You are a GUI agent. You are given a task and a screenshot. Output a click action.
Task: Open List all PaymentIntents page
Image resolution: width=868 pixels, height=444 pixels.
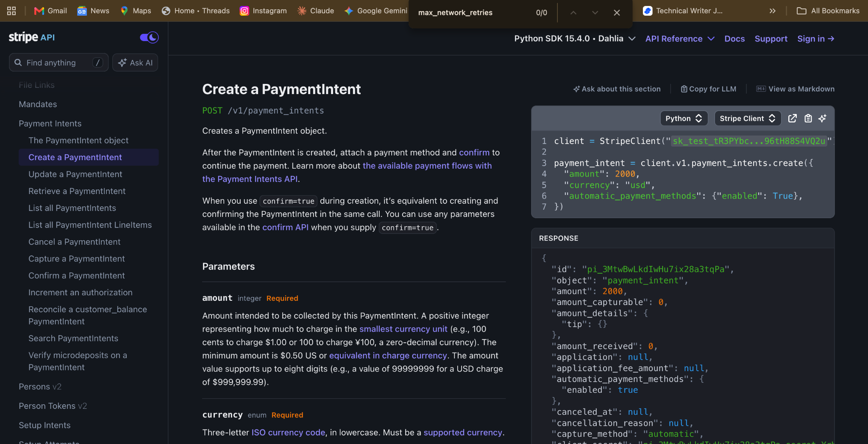point(72,208)
